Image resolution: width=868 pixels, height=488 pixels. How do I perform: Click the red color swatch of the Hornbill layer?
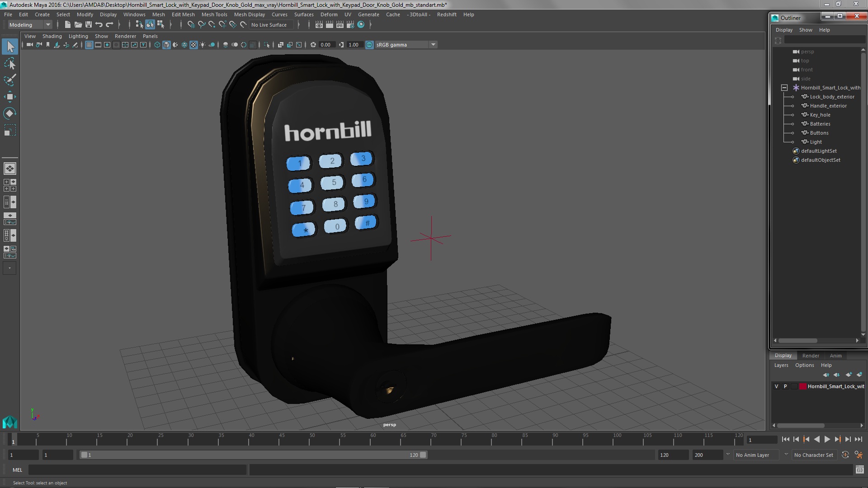tap(803, 386)
